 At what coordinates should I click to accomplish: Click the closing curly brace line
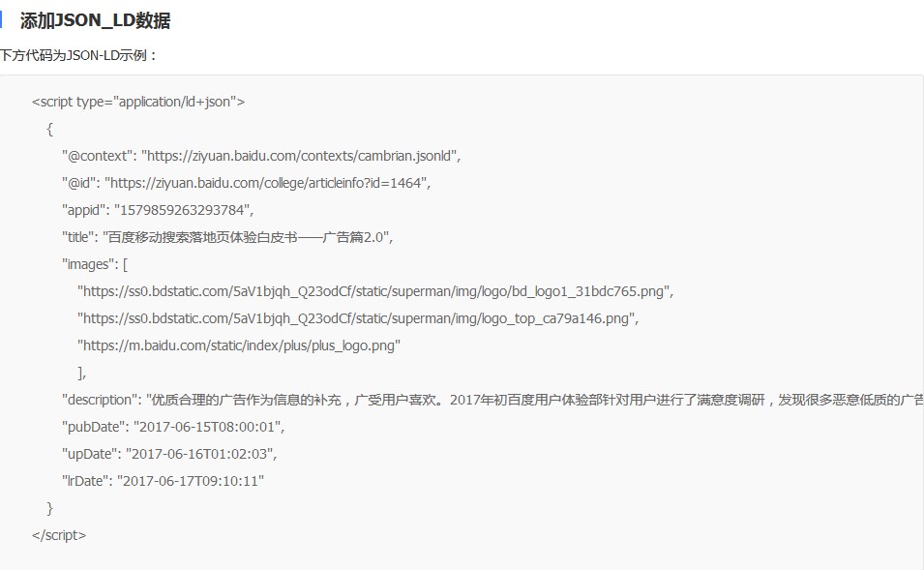coord(50,509)
